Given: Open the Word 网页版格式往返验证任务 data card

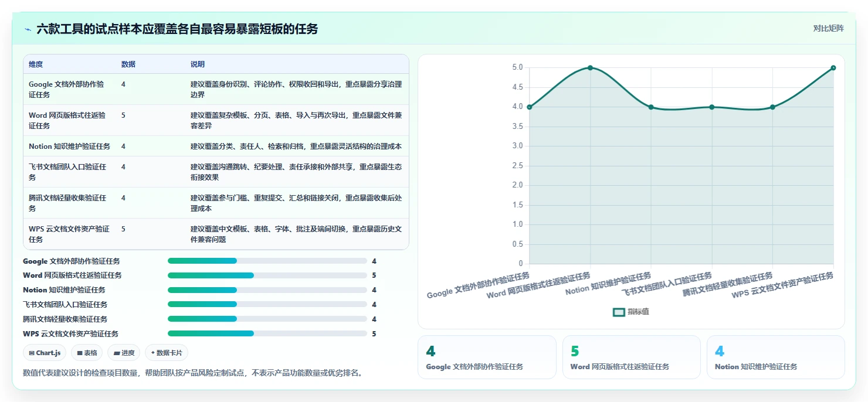Looking at the screenshot, I should 631,357.
